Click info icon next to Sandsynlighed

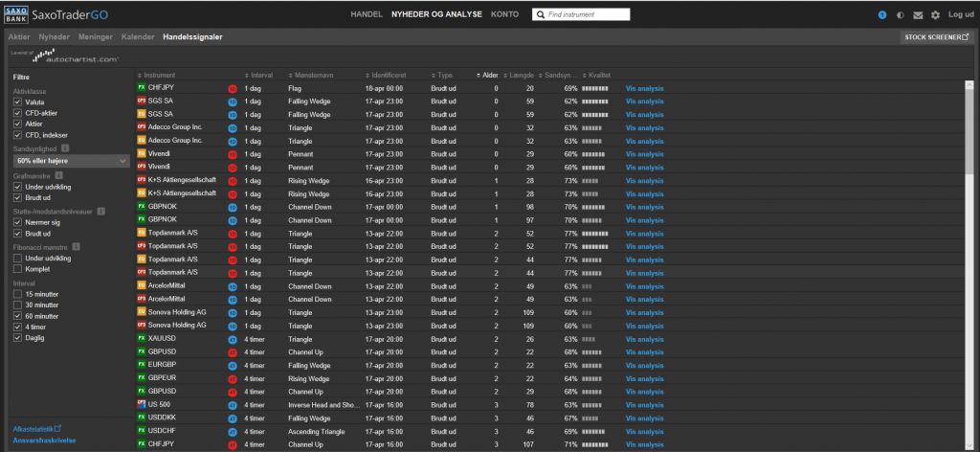point(65,148)
